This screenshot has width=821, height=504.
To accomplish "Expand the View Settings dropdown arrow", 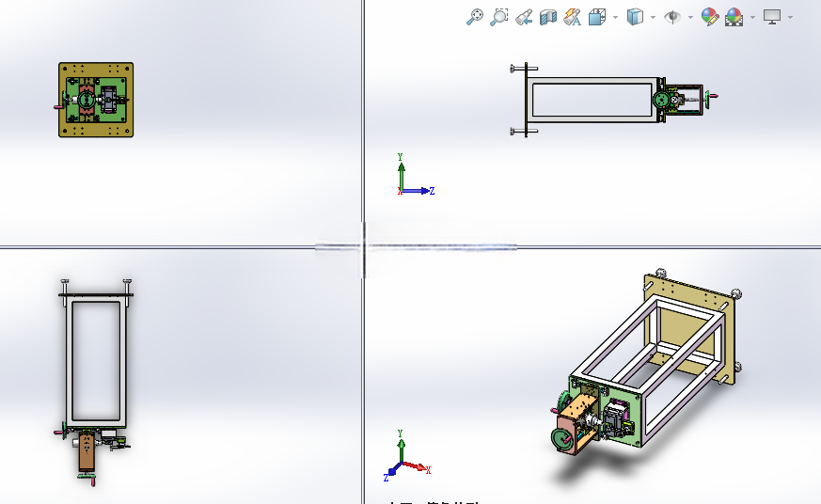I will click(x=790, y=17).
